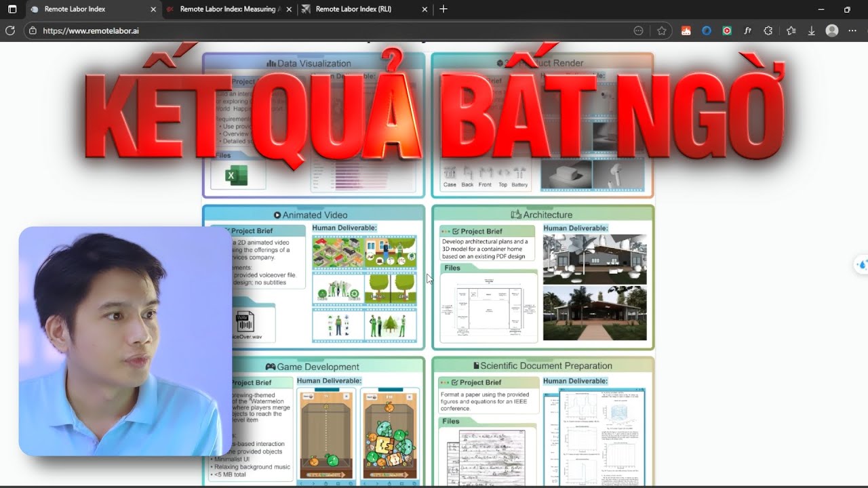The width and height of the screenshot is (868, 488).
Task: Click the right Watermelon game screenshot with fruits
Action: tap(389, 435)
